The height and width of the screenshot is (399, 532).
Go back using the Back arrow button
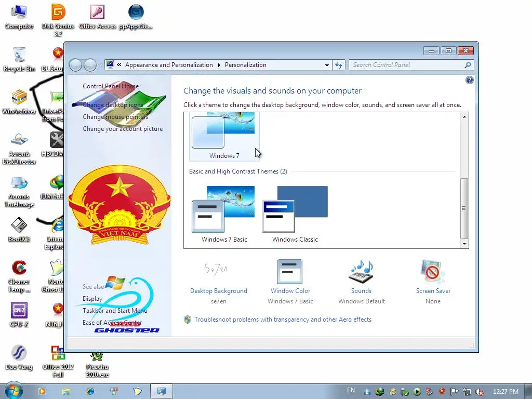pyautogui.click(x=75, y=65)
